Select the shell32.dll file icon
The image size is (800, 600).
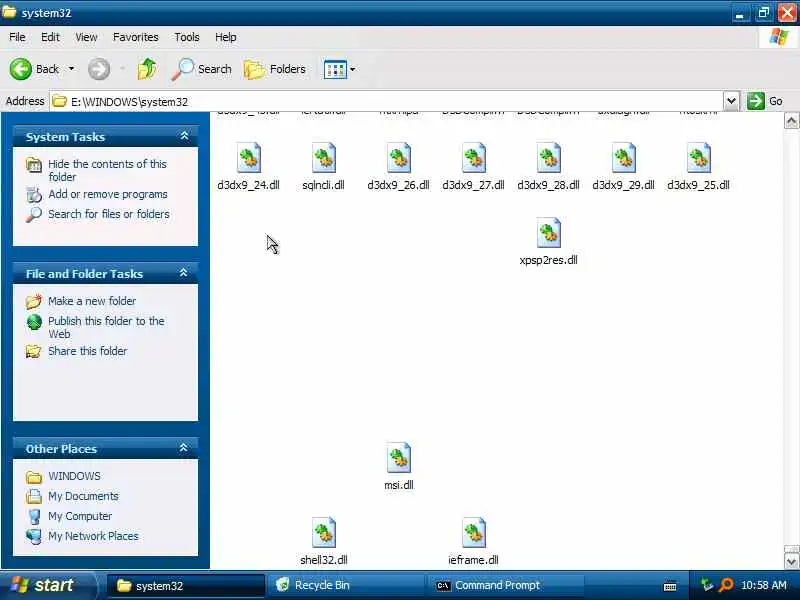click(x=323, y=533)
